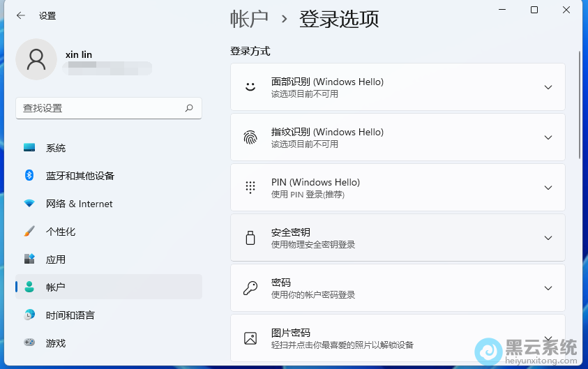Click the vertical scrollbar on the right

[580, 105]
